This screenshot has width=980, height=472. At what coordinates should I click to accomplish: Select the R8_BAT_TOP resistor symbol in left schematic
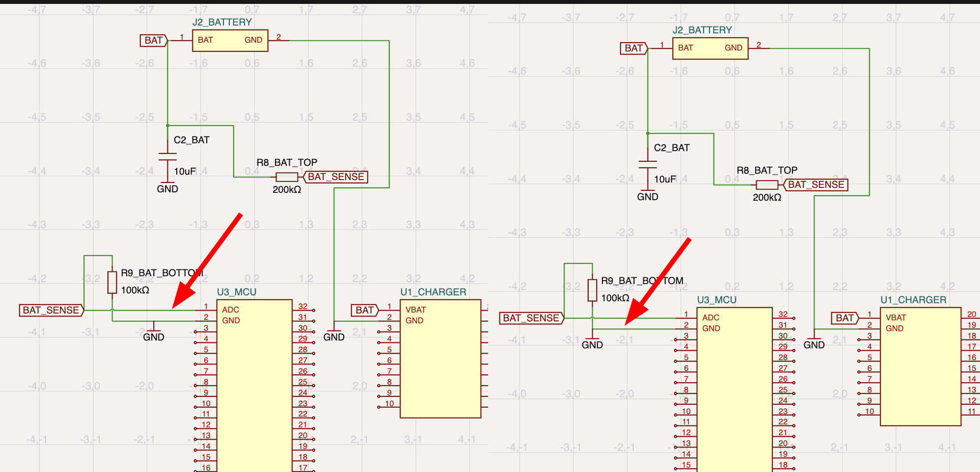point(287,177)
